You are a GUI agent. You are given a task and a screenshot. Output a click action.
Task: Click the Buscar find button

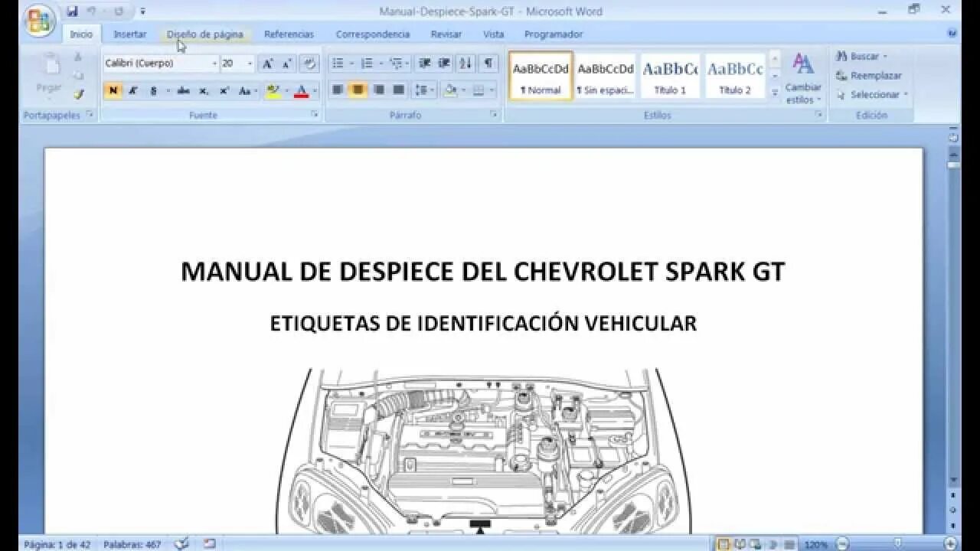pyautogui.click(x=862, y=57)
